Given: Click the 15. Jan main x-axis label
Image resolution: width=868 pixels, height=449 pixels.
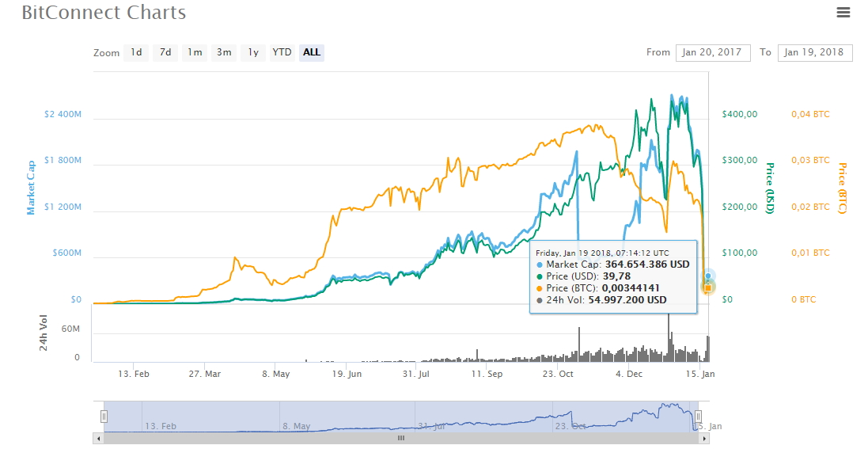Looking at the screenshot, I should (x=700, y=374).
